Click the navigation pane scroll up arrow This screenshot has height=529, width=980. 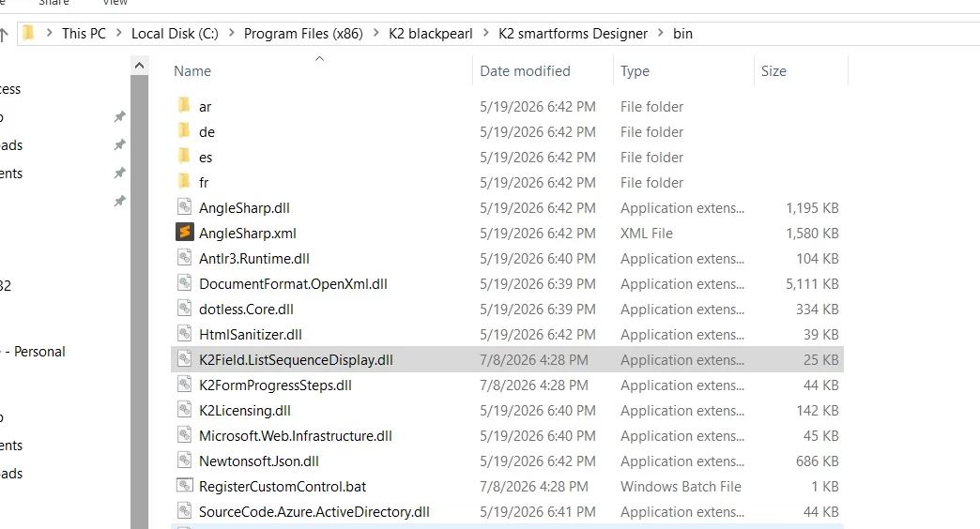coord(139,65)
